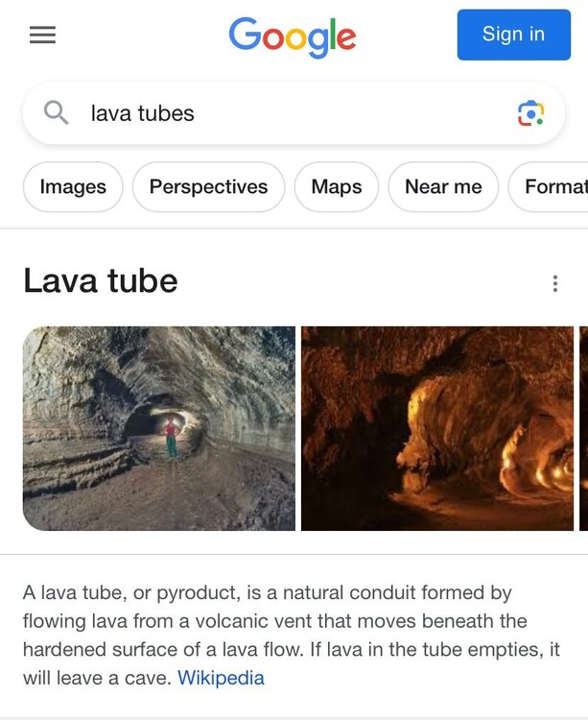Select the Near me filter chip
Image resolution: width=588 pixels, height=720 pixels.
pos(443,186)
